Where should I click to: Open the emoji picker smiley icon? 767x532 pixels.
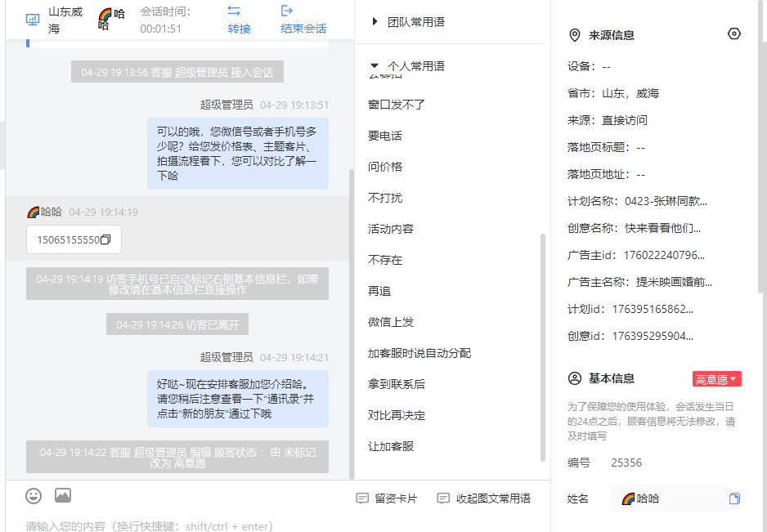click(34, 496)
